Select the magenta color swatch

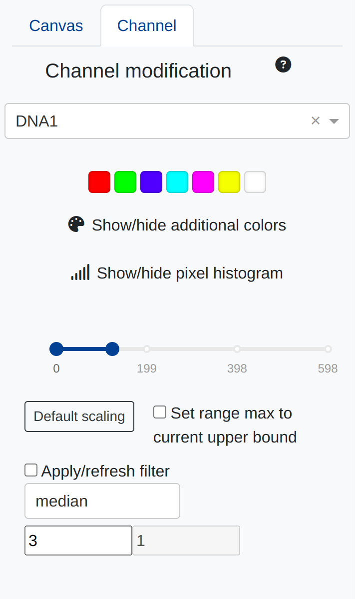203,182
